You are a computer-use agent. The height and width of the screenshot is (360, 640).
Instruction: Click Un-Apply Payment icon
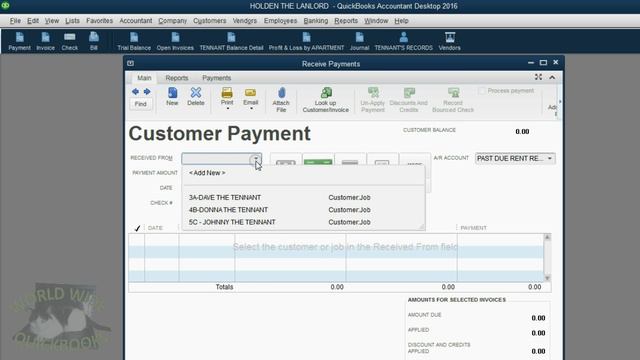coord(373,100)
